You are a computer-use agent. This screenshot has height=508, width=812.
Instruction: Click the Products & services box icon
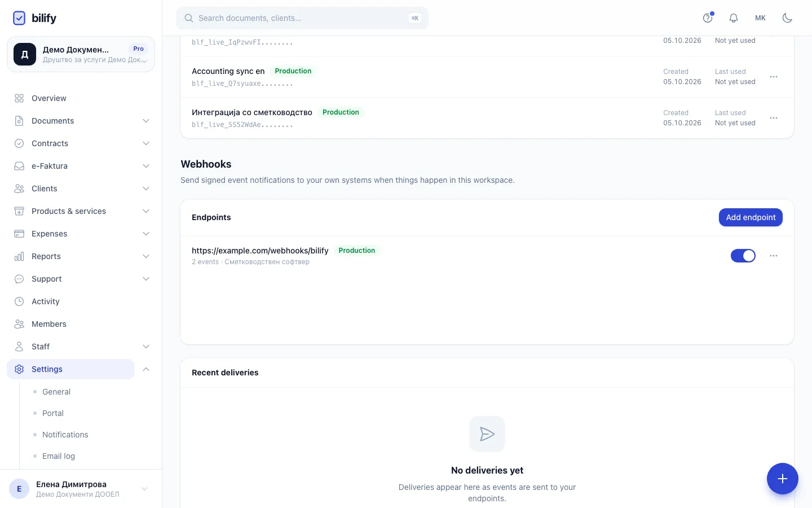click(19, 211)
